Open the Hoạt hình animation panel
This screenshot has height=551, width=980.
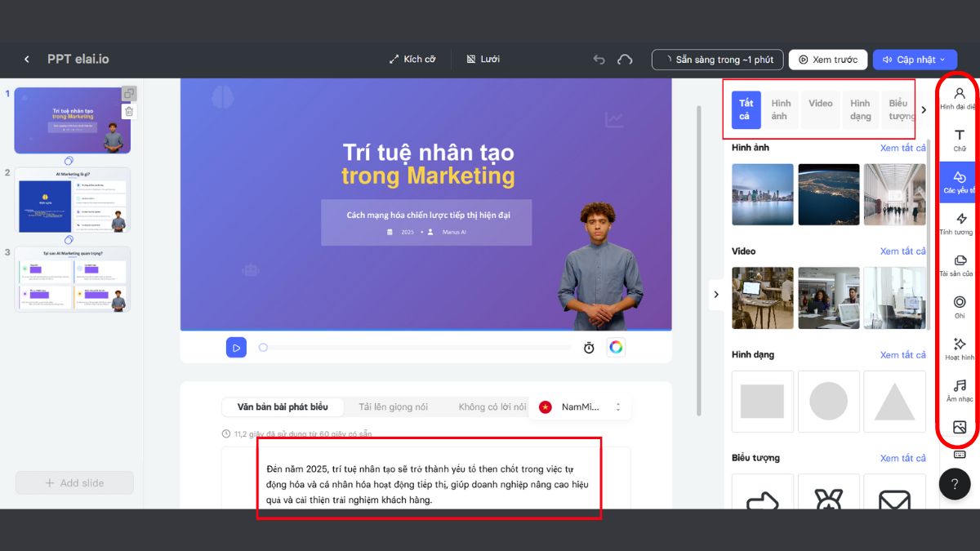(959, 349)
